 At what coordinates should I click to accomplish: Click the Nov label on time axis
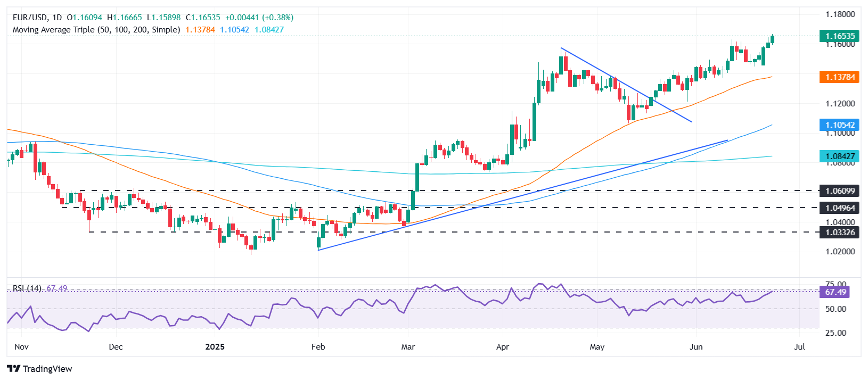21,347
